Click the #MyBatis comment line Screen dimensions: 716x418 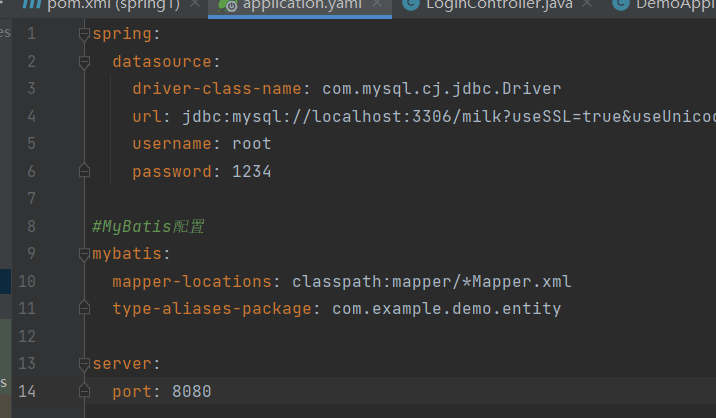click(x=148, y=227)
